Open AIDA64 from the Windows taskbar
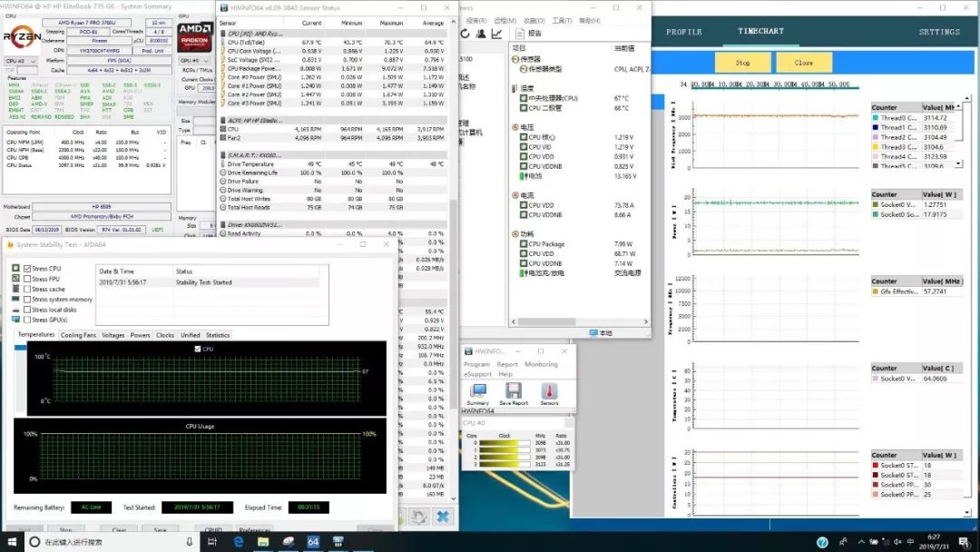 click(x=311, y=542)
